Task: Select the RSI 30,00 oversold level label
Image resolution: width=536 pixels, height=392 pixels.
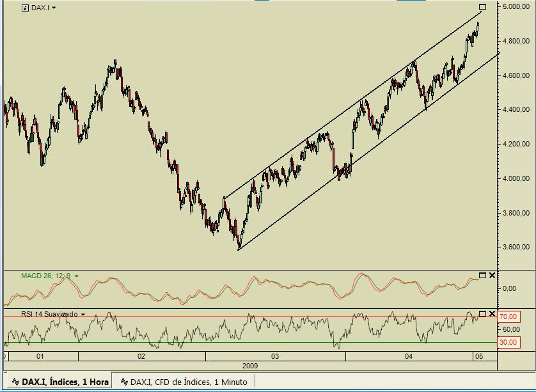Action: tap(508, 342)
